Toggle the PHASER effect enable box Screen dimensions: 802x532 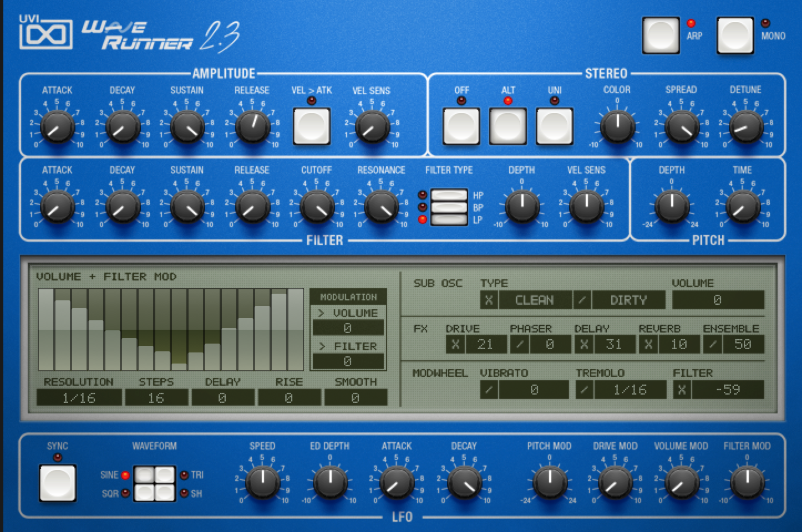coord(520,344)
